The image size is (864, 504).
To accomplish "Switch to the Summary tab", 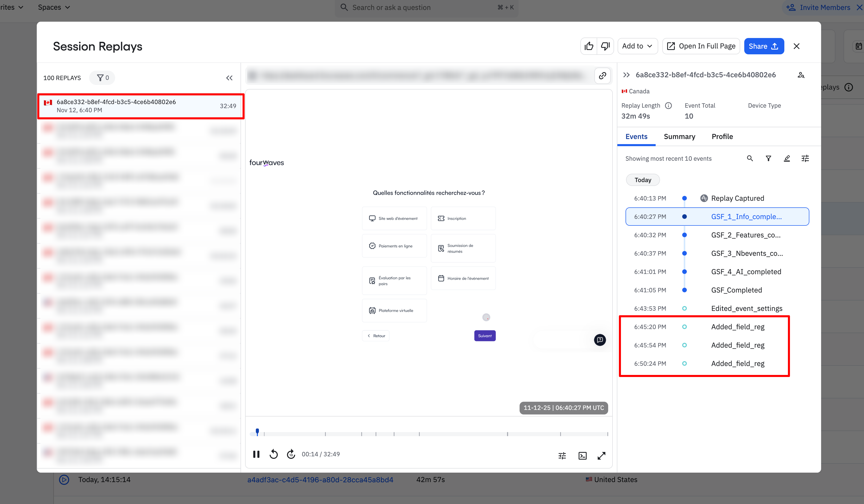I will (679, 136).
